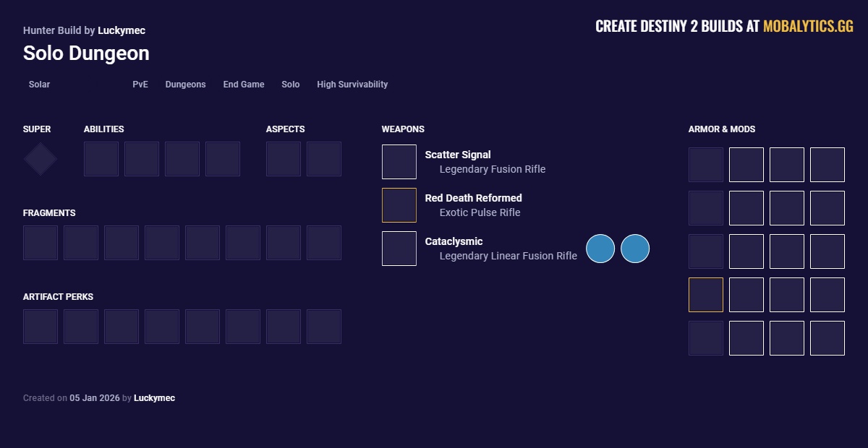
Task: Select the diamond-shaped Super slot
Action: pyautogui.click(x=40, y=158)
